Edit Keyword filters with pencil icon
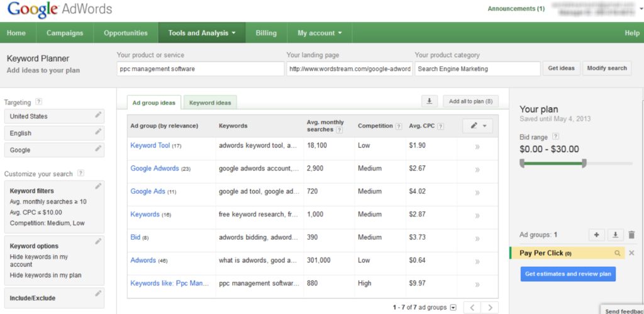The height and width of the screenshot is (314, 644). (98, 187)
